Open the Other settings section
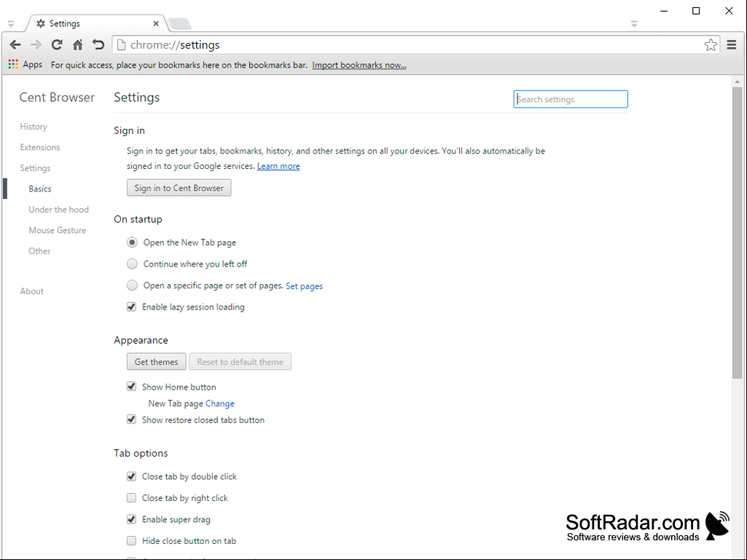This screenshot has height=560, width=747. point(39,251)
